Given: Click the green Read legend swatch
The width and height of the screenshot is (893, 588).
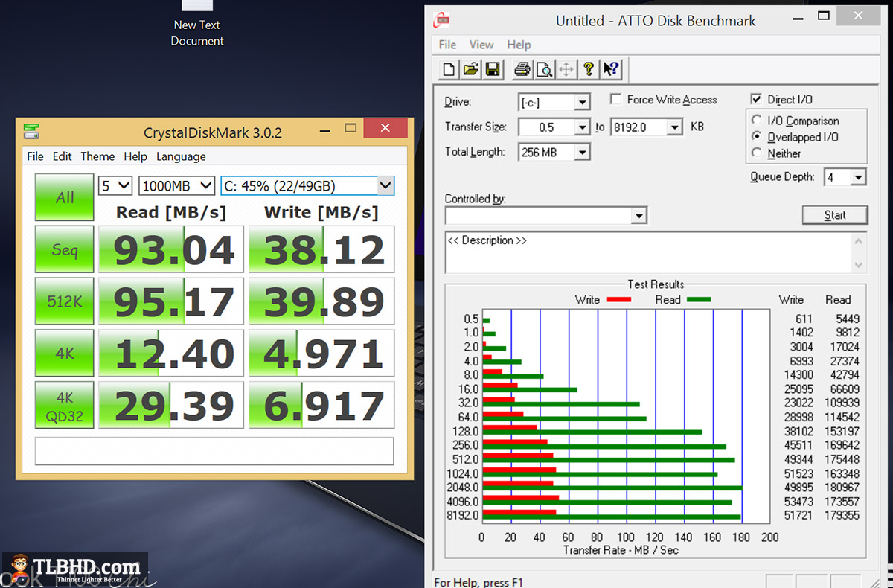Looking at the screenshot, I should tap(697, 299).
